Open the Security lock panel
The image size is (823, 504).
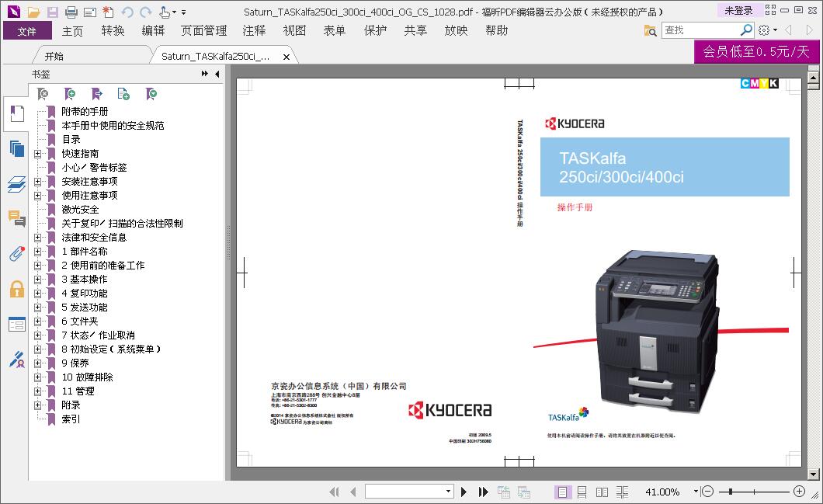pos(17,289)
